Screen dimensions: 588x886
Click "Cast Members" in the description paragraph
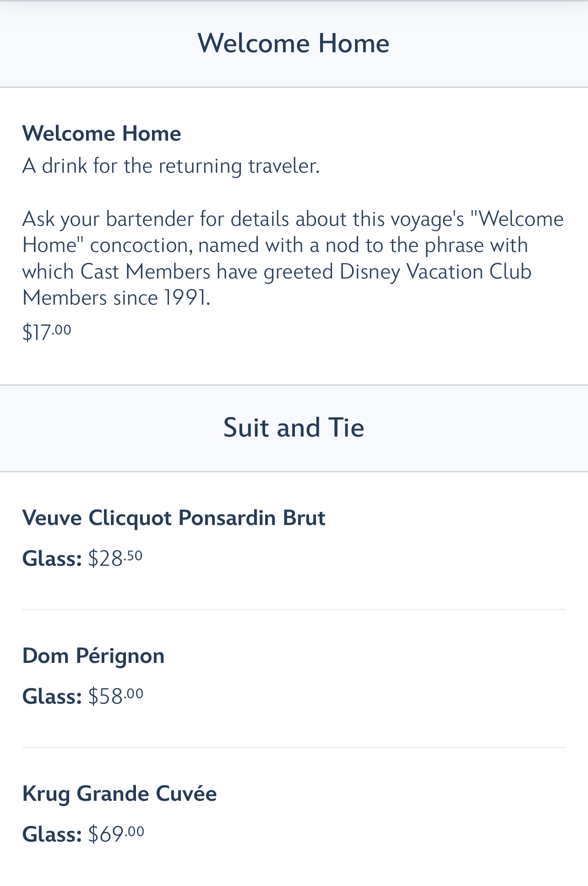pyautogui.click(x=145, y=272)
